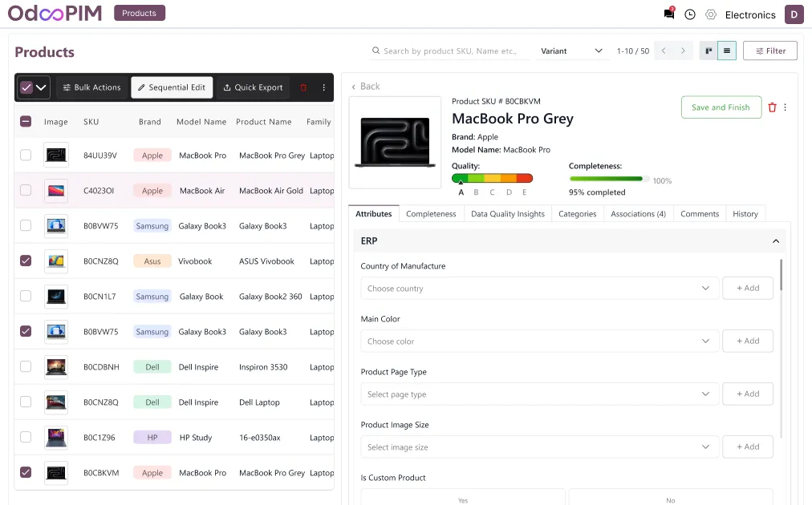Viewport: 812px width, 505px height.
Task: Open the chat messages icon
Action: click(668, 14)
